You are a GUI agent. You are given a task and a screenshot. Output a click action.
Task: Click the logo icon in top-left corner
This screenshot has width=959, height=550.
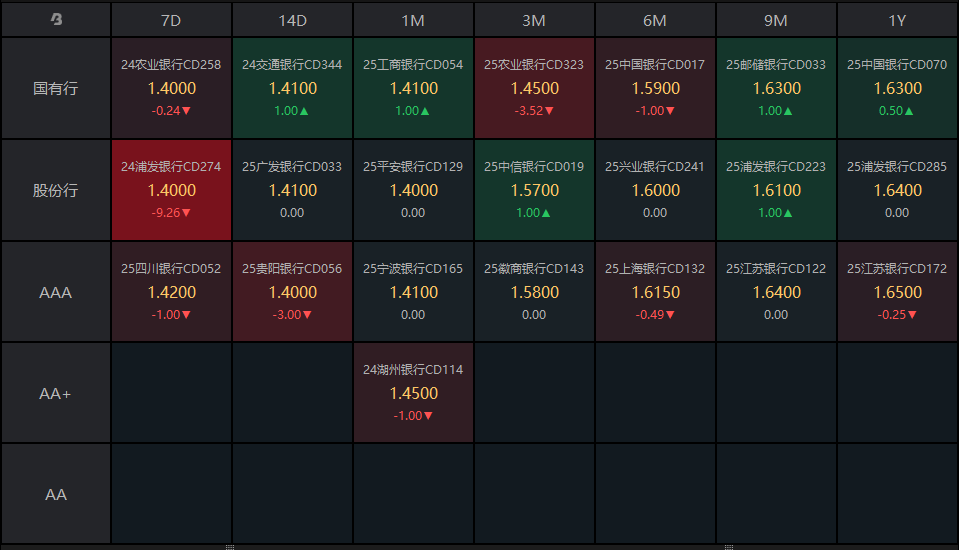[x=56, y=19]
